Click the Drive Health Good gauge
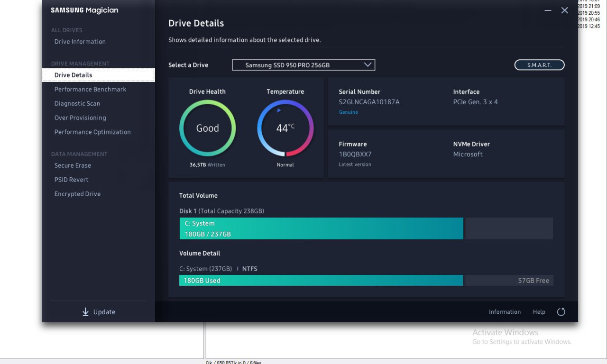Viewport: 607px width, 364px height. tap(208, 128)
